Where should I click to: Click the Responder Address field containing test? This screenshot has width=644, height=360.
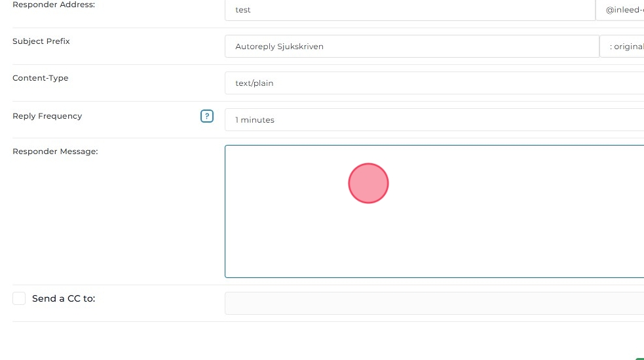click(x=409, y=10)
